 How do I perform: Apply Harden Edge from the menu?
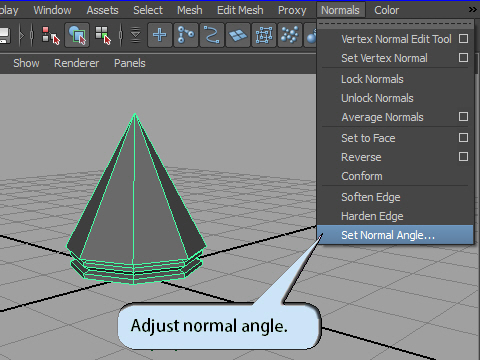coord(372,216)
